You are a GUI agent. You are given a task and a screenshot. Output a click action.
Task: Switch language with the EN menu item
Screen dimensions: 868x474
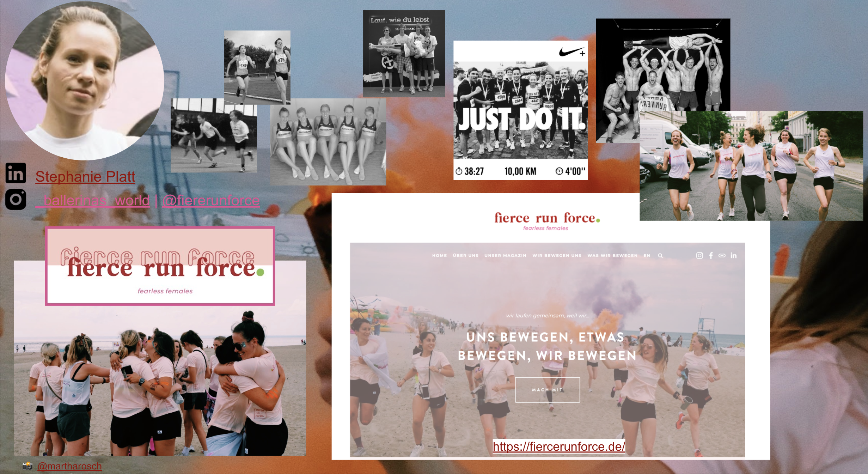pos(647,256)
